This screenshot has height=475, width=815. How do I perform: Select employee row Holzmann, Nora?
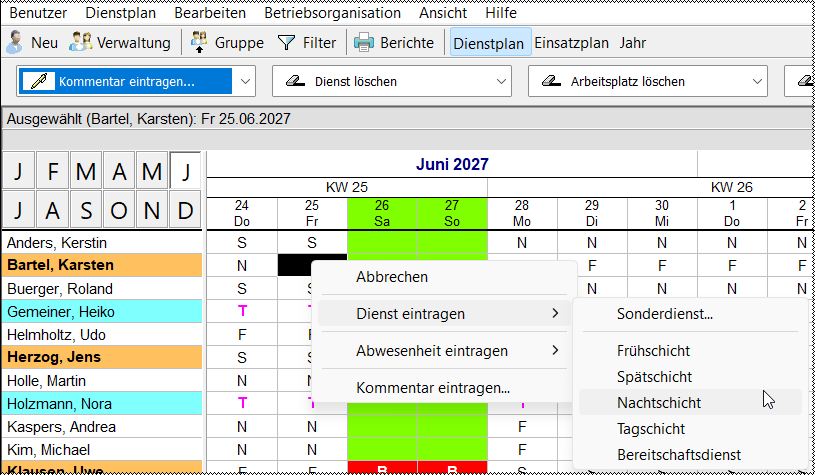pos(102,404)
